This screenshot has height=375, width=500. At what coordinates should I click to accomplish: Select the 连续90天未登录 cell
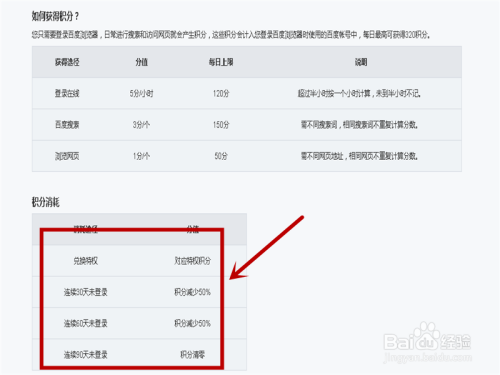[86, 355]
